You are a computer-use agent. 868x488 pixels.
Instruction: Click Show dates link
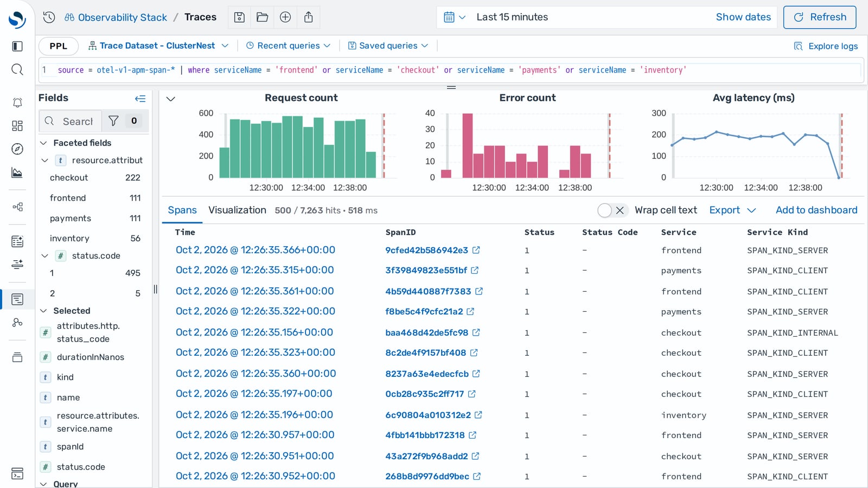743,17
